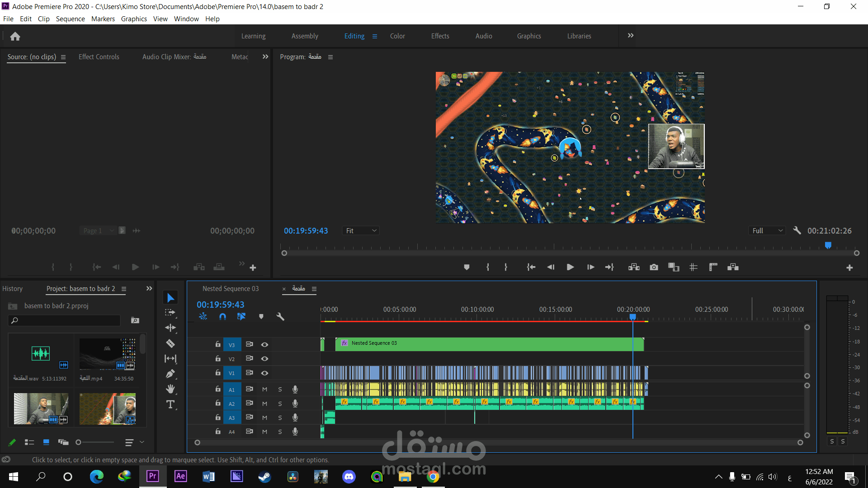Add a marker in the timeline toolbar
This screenshot has width=868, height=488.
[261, 317]
